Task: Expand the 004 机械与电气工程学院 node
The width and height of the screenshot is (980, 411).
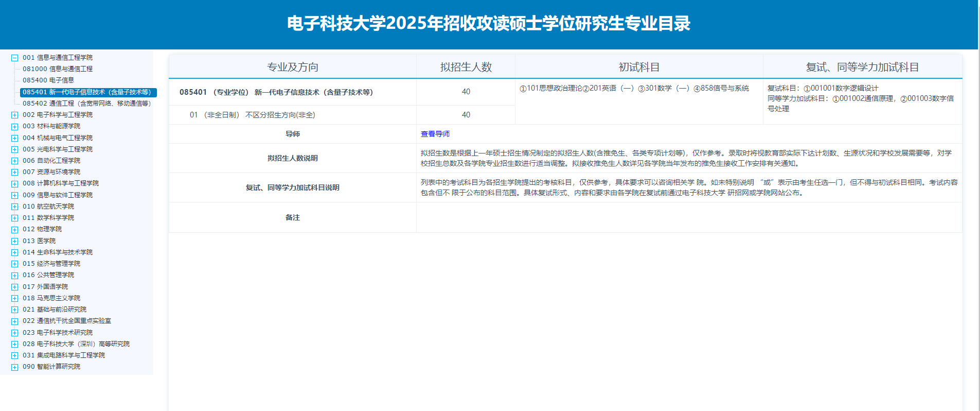Action: (15, 138)
